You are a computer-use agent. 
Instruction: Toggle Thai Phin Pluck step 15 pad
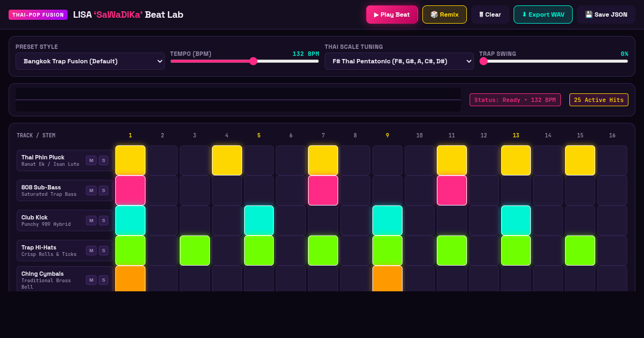pyautogui.click(x=580, y=160)
